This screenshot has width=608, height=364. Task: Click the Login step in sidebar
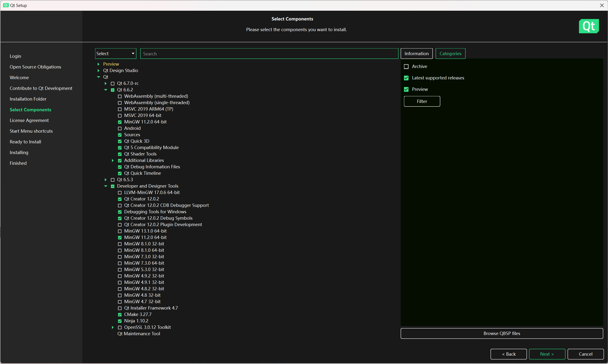click(15, 56)
